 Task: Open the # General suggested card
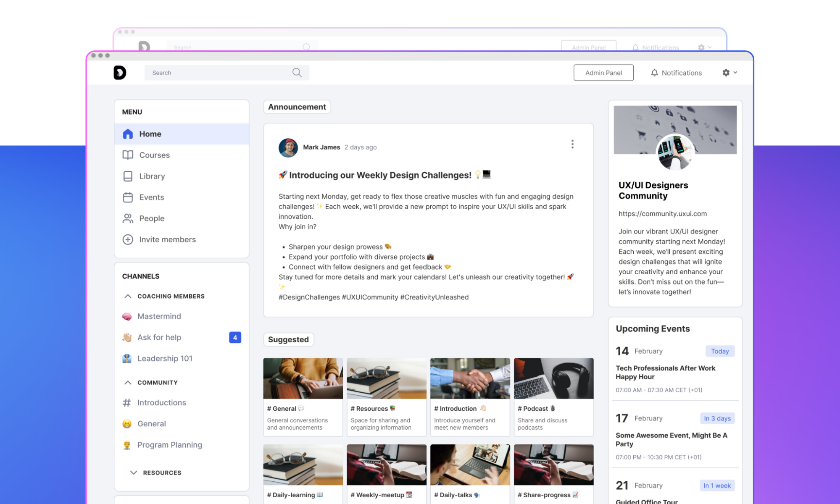tap(303, 397)
